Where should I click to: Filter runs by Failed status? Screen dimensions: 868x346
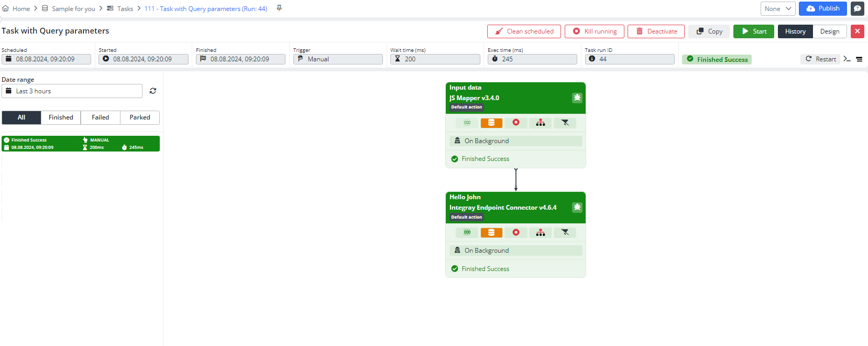pos(100,117)
